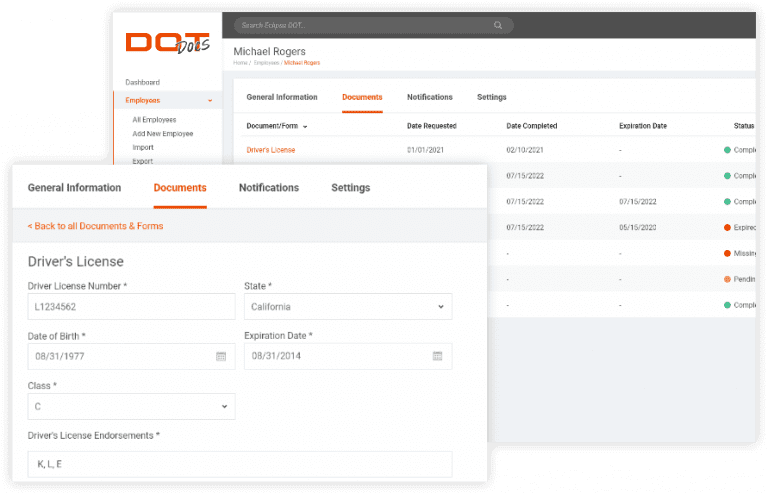The height and width of the screenshot is (494, 768).
Task: Click green status dot in Driver's License row
Action: click(x=727, y=150)
